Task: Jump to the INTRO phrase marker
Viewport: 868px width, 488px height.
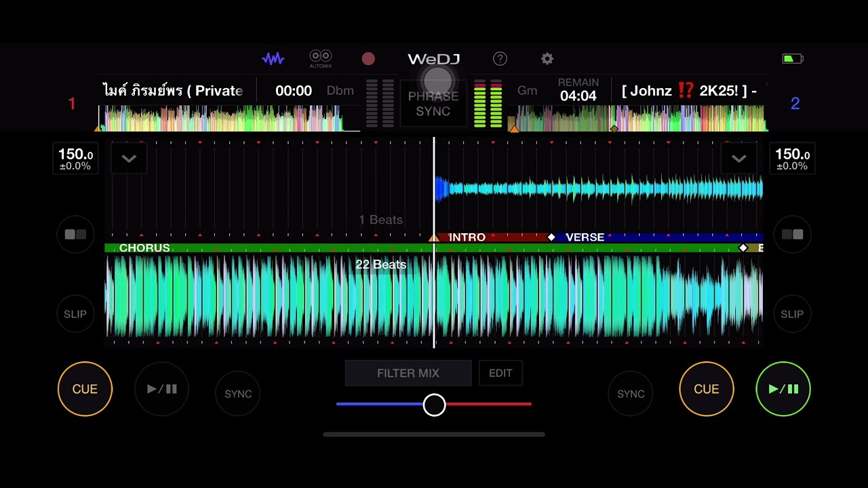Action: coord(467,237)
